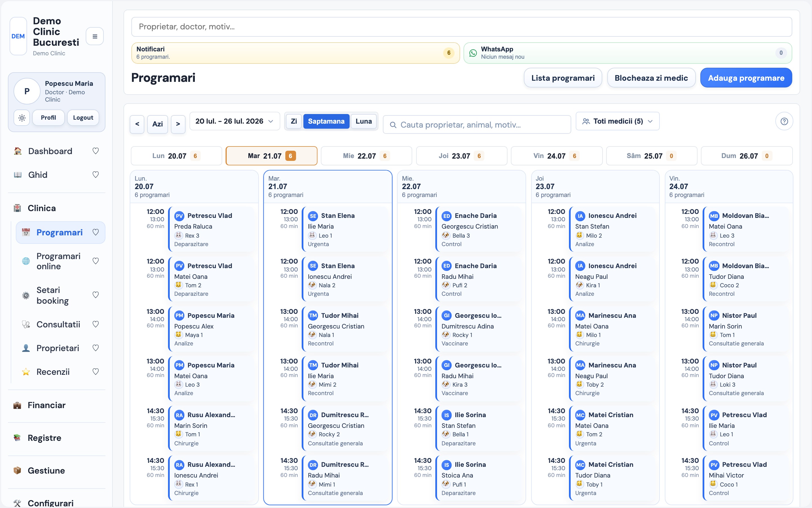This screenshot has height=508, width=812.
Task: Open the date range dropdown 20 Iul. – 26 Iul. 2026
Action: [235, 121]
